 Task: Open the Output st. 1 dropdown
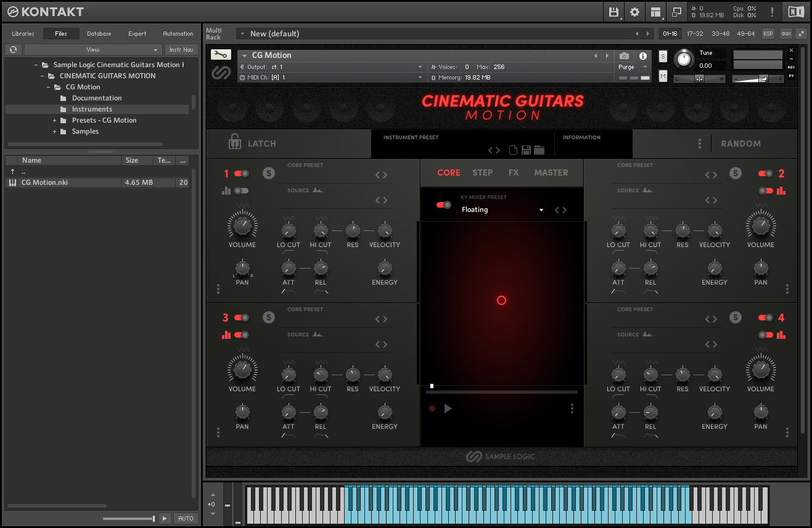tap(331, 67)
